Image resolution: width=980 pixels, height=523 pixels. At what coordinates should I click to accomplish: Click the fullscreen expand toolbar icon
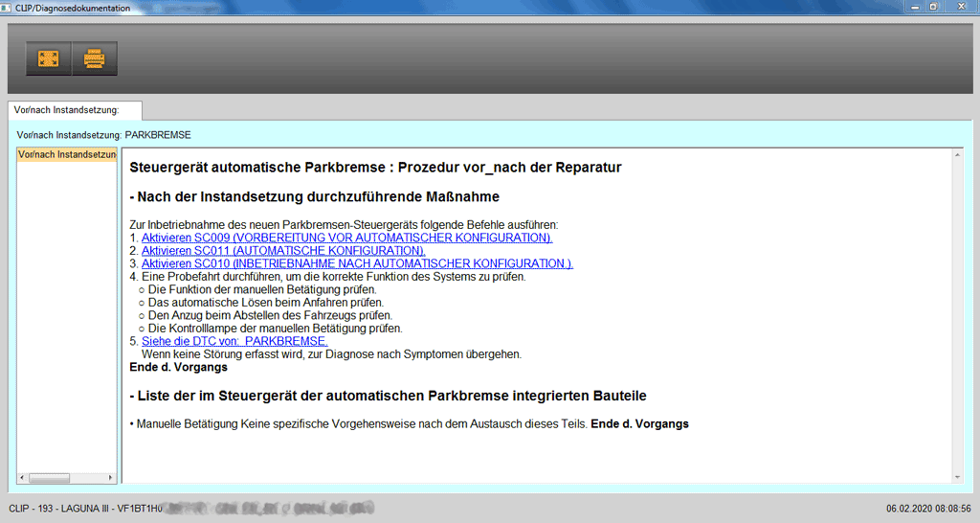pyautogui.click(x=48, y=58)
